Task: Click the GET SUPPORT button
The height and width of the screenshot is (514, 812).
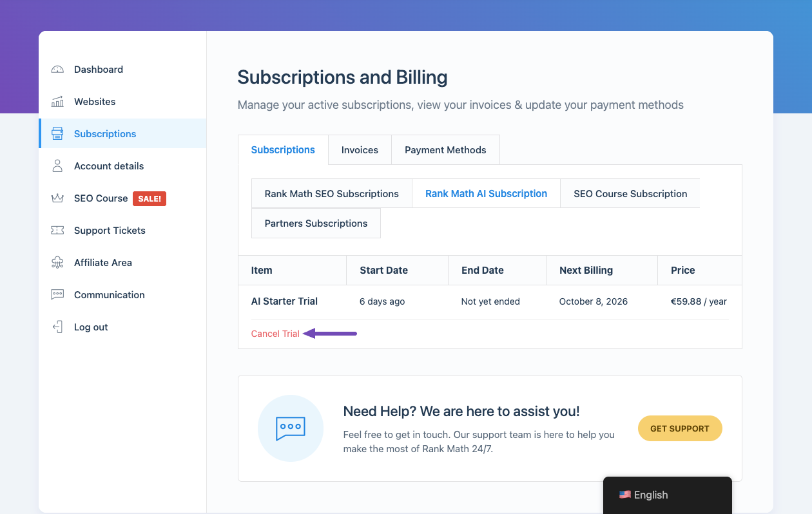Action: click(680, 428)
